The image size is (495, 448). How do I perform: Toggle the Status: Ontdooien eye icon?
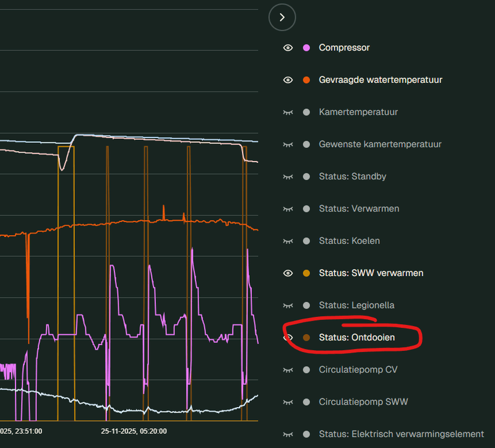[x=288, y=337]
